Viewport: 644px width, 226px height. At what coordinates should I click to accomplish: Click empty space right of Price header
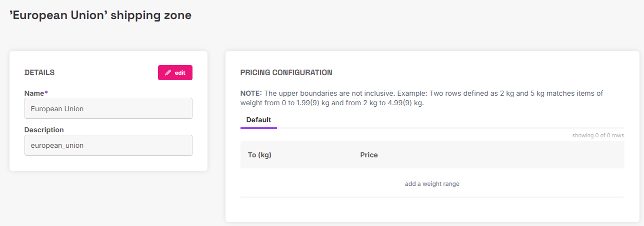click(500, 155)
